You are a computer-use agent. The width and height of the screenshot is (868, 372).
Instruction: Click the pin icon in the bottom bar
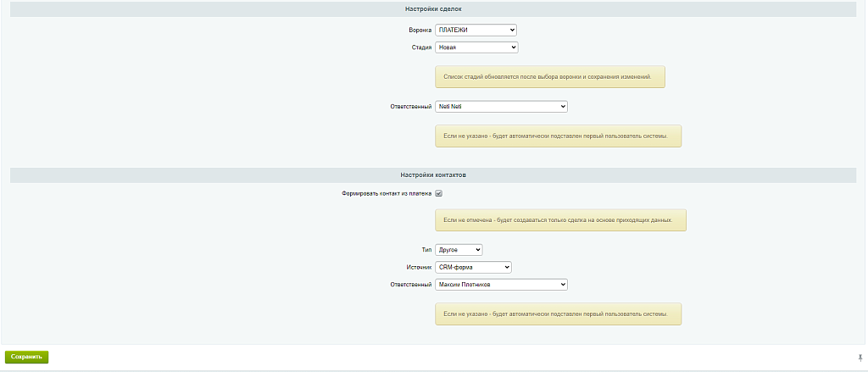860,358
